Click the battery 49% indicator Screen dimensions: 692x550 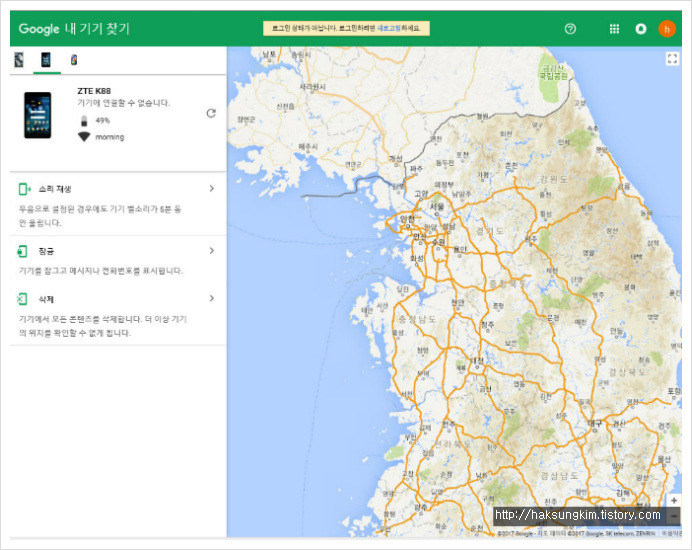(x=96, y=120)
